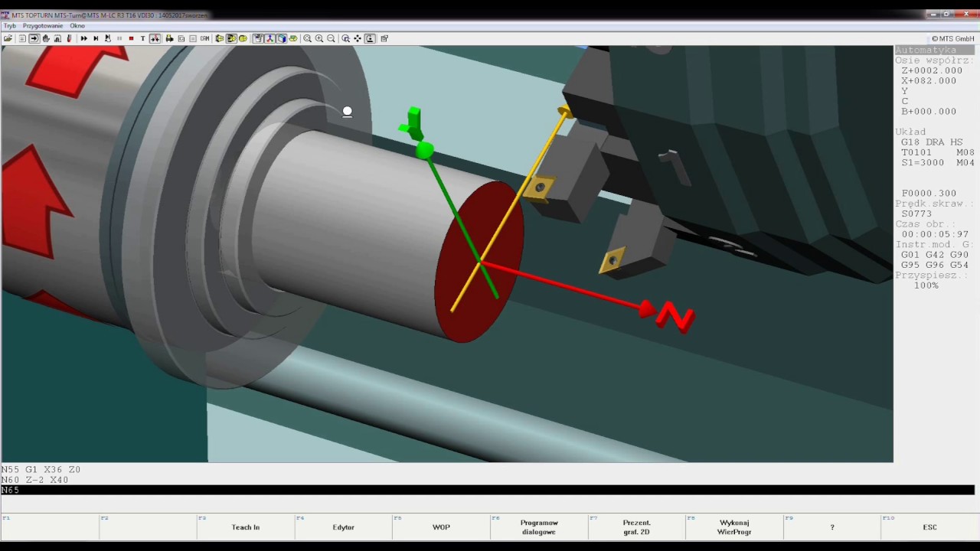This screenshot has height=551, width=980.
Task: Click the S0773 cutting speed value
Action: [916, 214]
